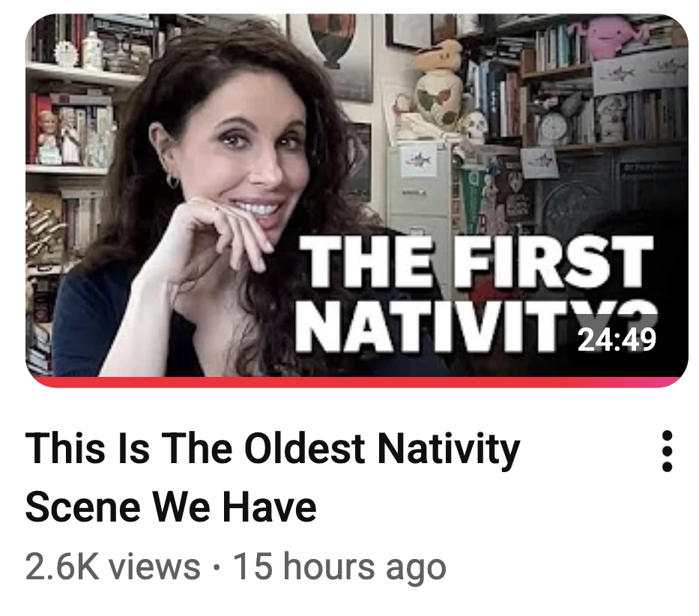Open "This Is The Oldest Nativity" title

pyautogui.click(x=273, y=448)
